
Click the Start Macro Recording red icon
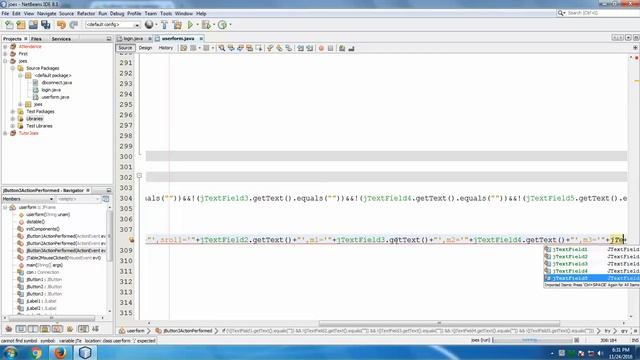[321, 48]
